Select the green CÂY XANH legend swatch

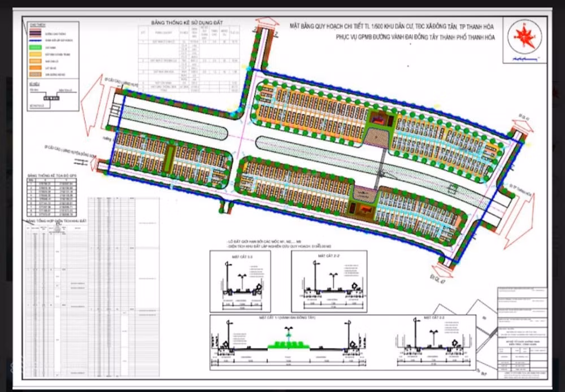(35, 47)
